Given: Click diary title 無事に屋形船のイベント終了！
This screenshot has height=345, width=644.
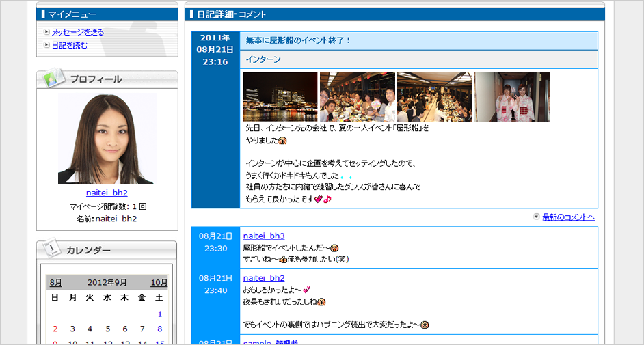Looking at the screenshot, I should click(x=299, y=40).
